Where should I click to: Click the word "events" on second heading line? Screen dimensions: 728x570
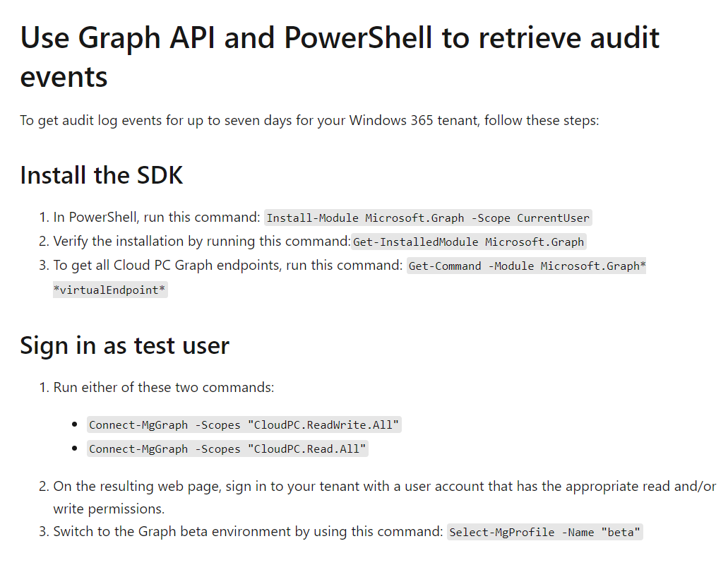point(64,77)
